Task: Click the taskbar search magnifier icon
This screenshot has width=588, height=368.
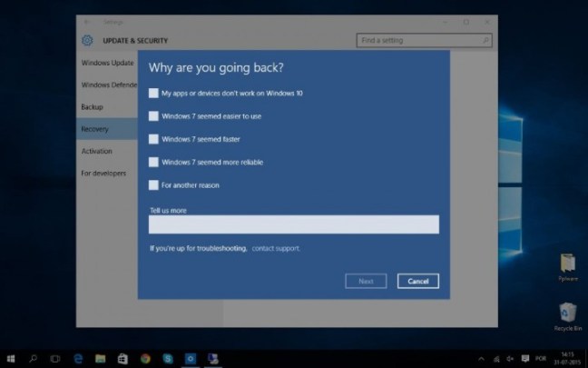Action: coord(34,359)
